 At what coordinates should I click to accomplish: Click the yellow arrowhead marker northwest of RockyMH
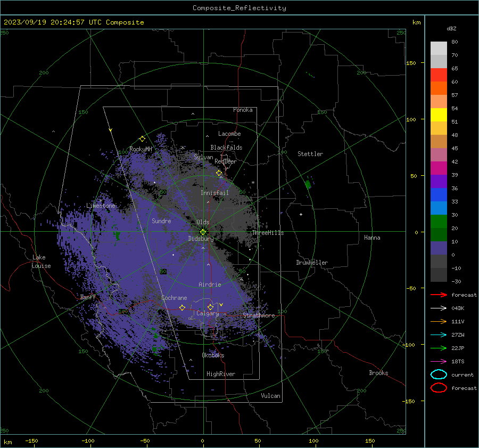click(111, 130)
